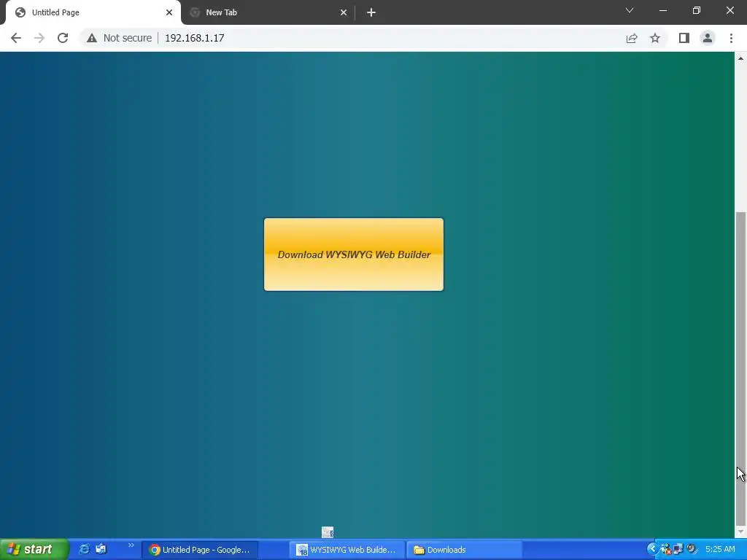Switch to WYSIWYG Web Builder taskbar button
The image size is (747, 560).
[x=347, y=550]
